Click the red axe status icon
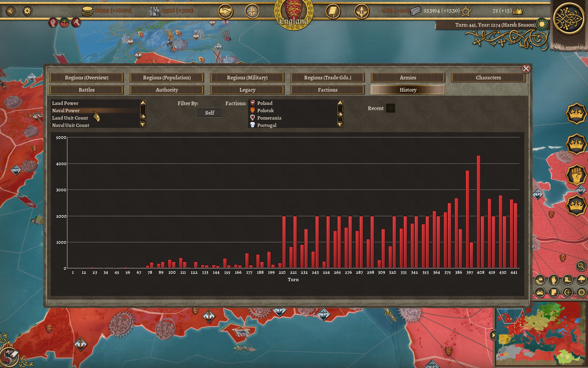 click(76, 22)
